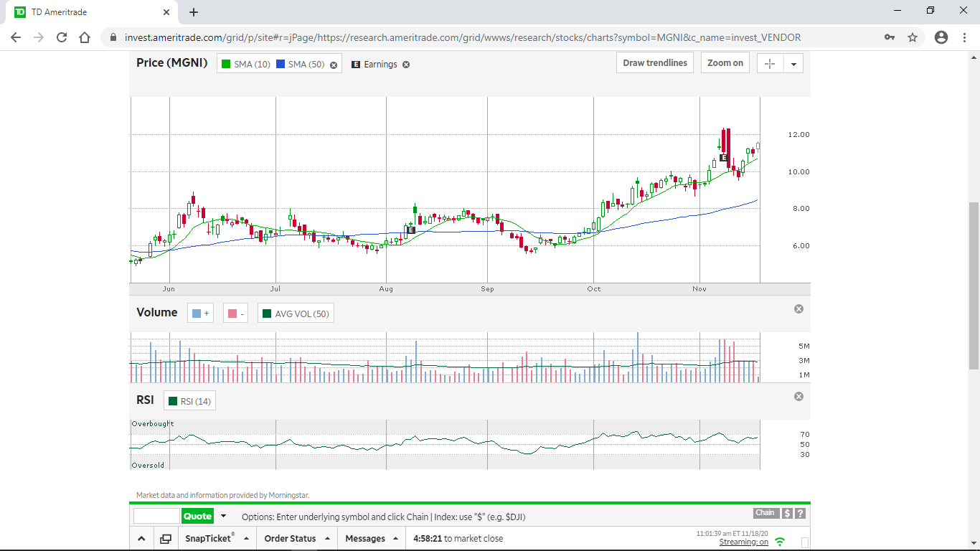Remove the SMA indicators from the price chart
980x551 pixels.
tap(334, 65)
